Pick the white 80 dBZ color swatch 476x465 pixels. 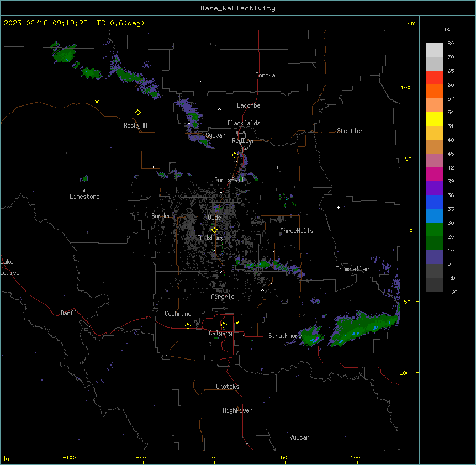point(434,50)
